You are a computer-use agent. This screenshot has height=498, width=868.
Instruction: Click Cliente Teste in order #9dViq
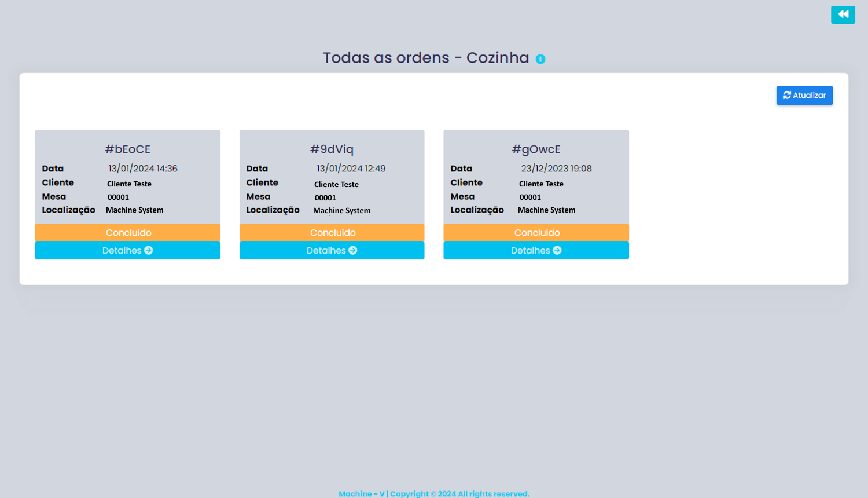coord(336,185)
